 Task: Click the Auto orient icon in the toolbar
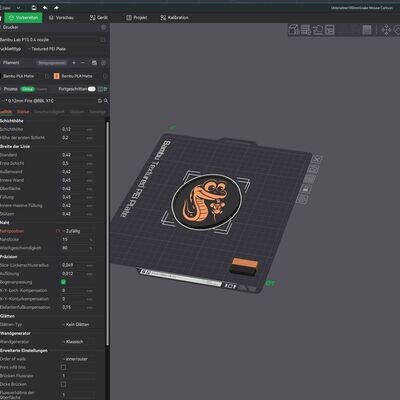coord(318,30)
